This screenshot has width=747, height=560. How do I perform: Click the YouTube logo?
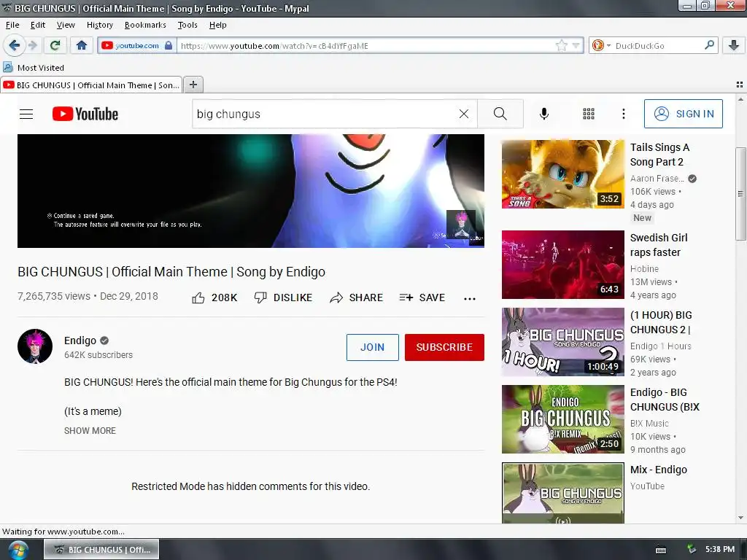pyautogui.click(x=85, y=114)
